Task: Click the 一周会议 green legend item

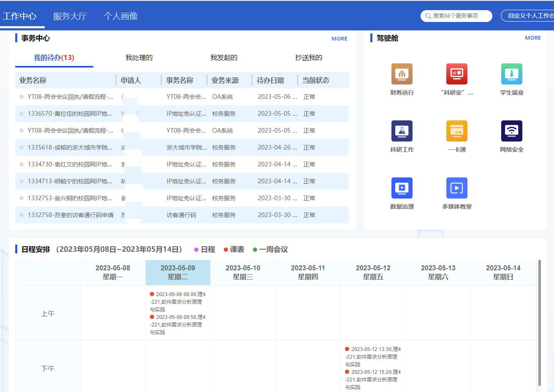Action: pos(270,250)
